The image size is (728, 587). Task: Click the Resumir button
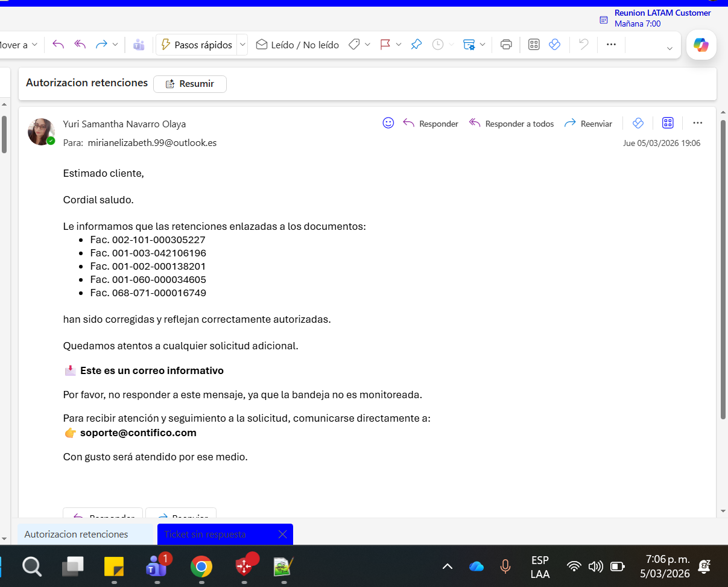[190, 84]
